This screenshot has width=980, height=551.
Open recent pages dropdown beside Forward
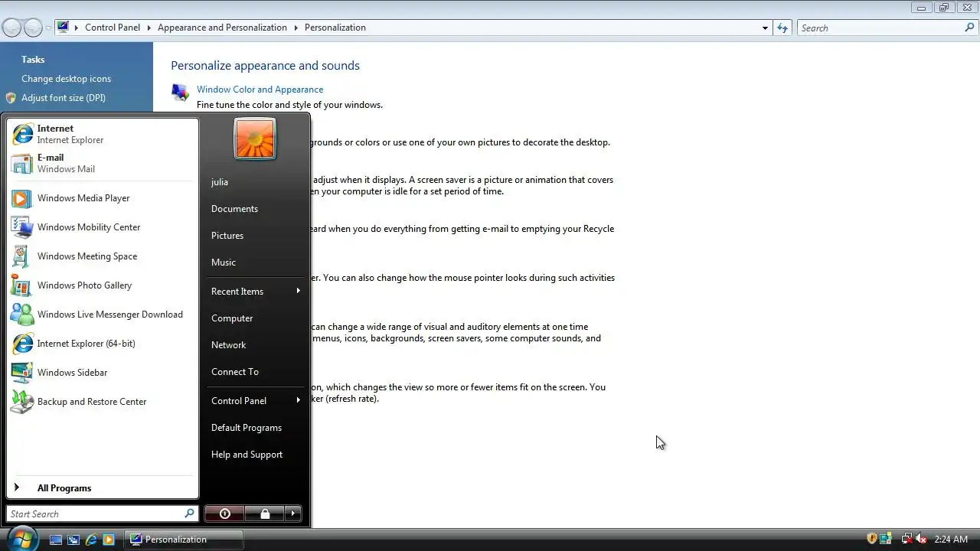[x=48, y=28]
